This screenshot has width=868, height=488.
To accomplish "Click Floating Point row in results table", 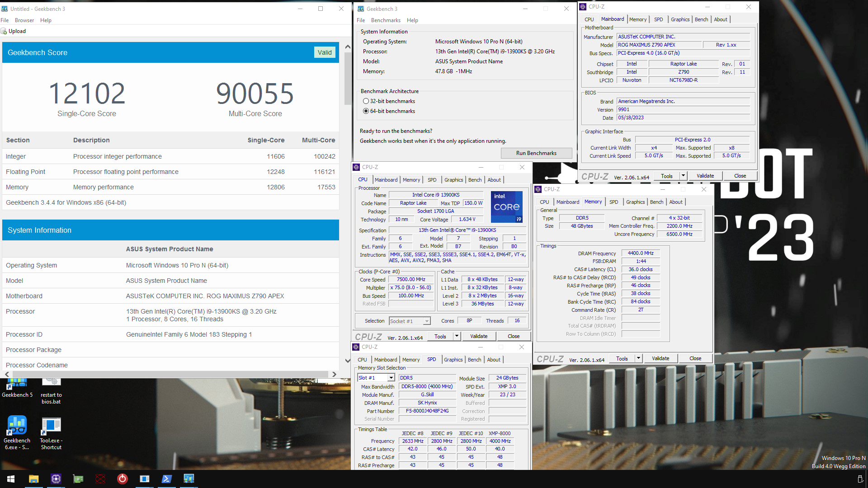I will click(170, 172).
